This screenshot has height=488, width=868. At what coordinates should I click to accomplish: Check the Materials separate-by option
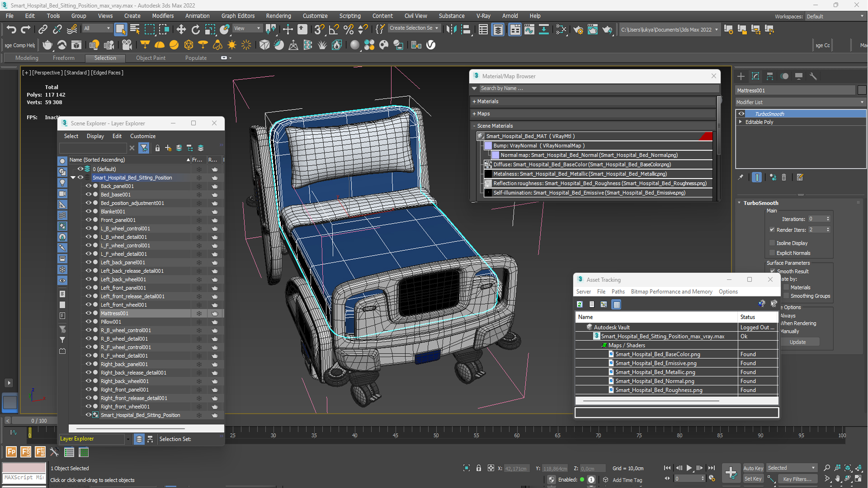[786, 287]
